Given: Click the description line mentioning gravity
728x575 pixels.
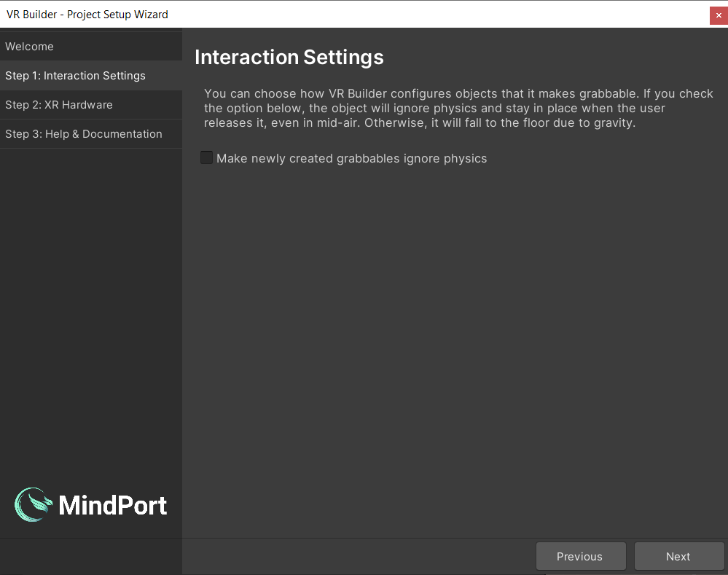Looking at the screenshot, I should click(x=420, y=122).
